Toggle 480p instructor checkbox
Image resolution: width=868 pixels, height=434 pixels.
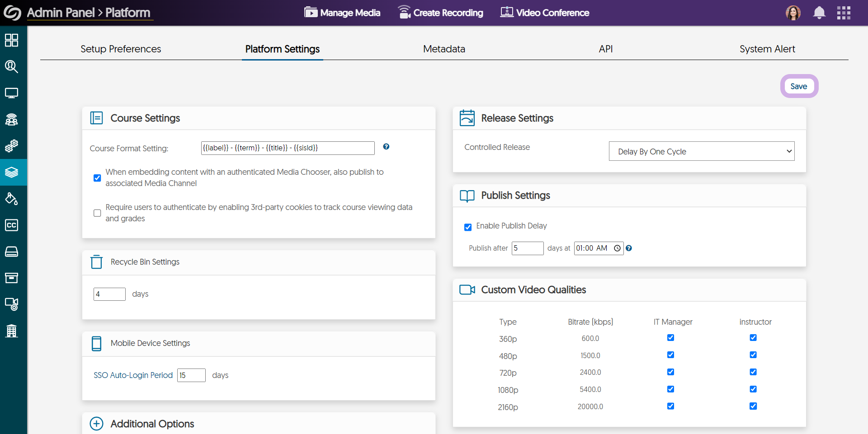753,355
